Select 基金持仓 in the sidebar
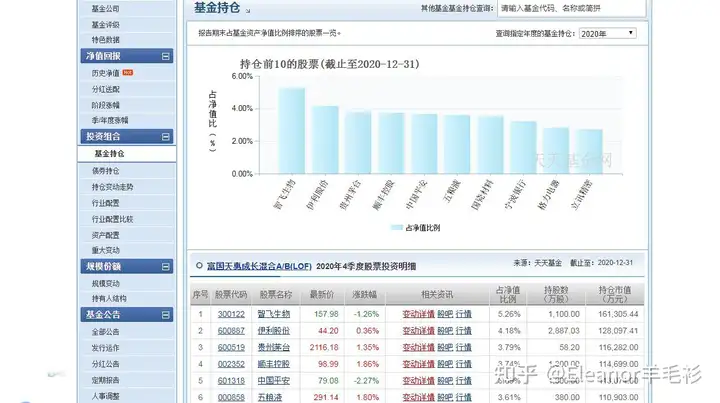This screenshot has width=720, height=403. coord(109,154)
